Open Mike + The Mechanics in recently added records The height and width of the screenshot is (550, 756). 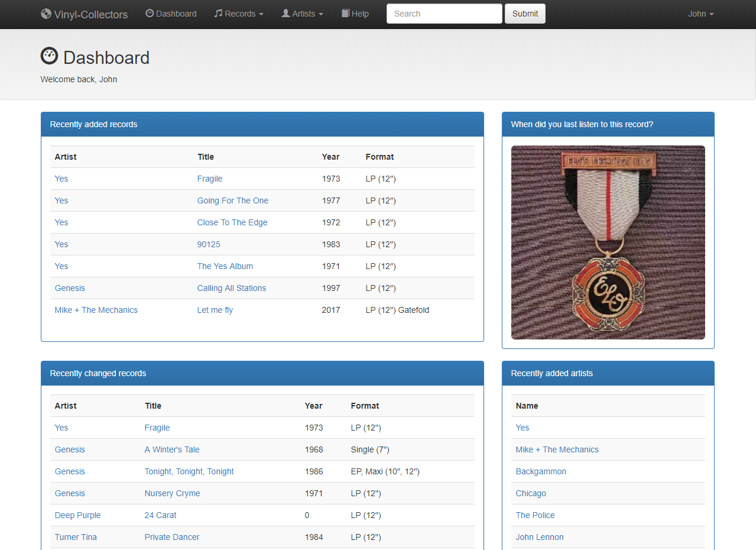pos(96,310)
